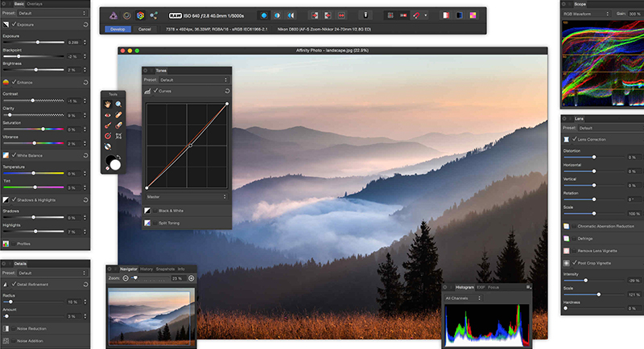Screen dimensions: 644x349
Task: Uncheck the White Balance checkbox
Action: 14,155
